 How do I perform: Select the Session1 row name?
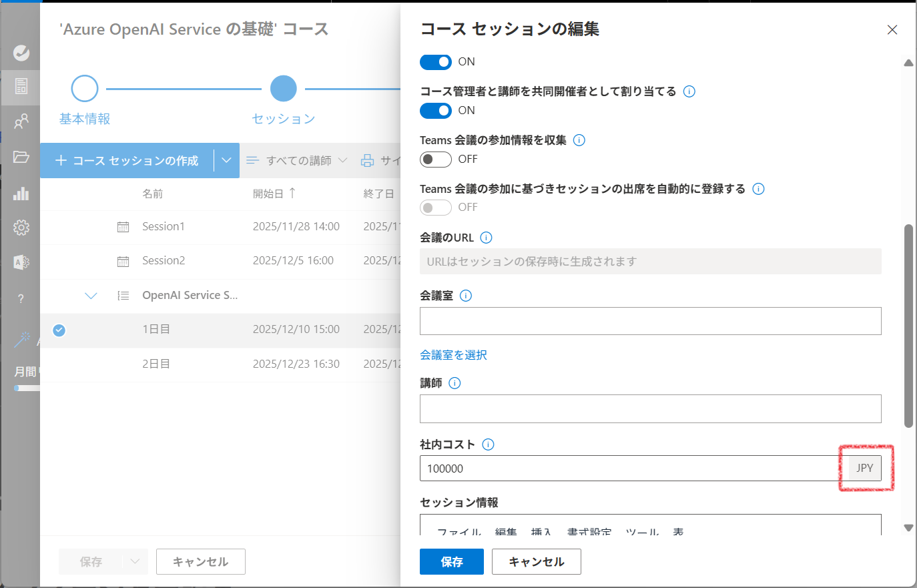coord(164,227)
